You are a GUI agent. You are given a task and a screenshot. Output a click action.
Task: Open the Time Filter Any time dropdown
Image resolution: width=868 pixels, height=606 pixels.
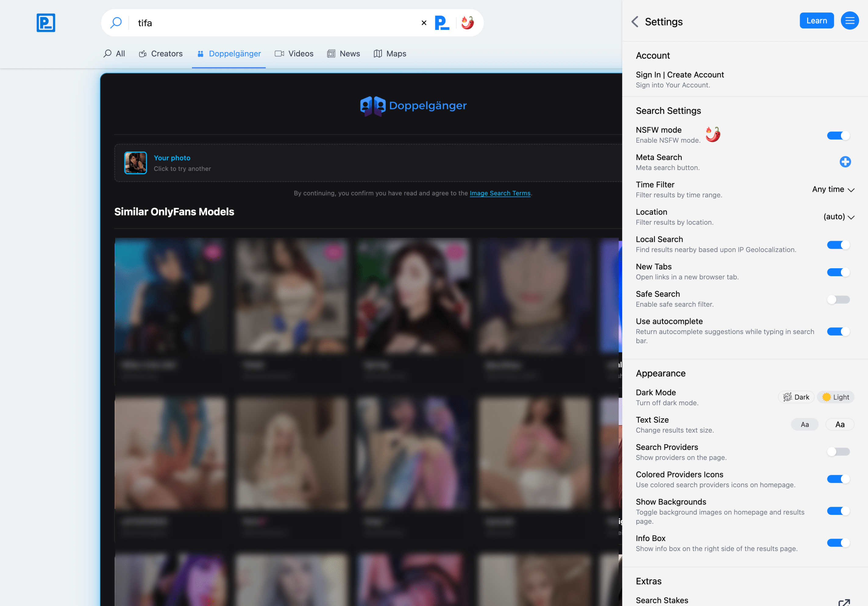click(833, 189)
